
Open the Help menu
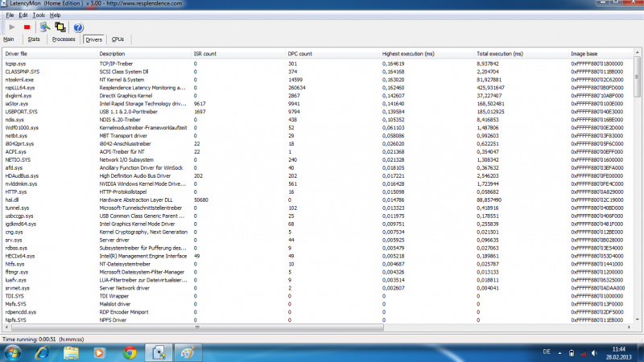(x=55, y=15)
